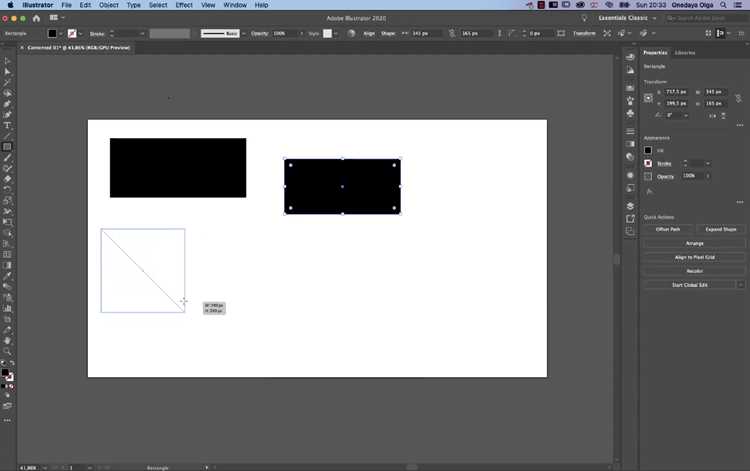
Task: Open the Artboards panel icon
Action: point(630,231)
